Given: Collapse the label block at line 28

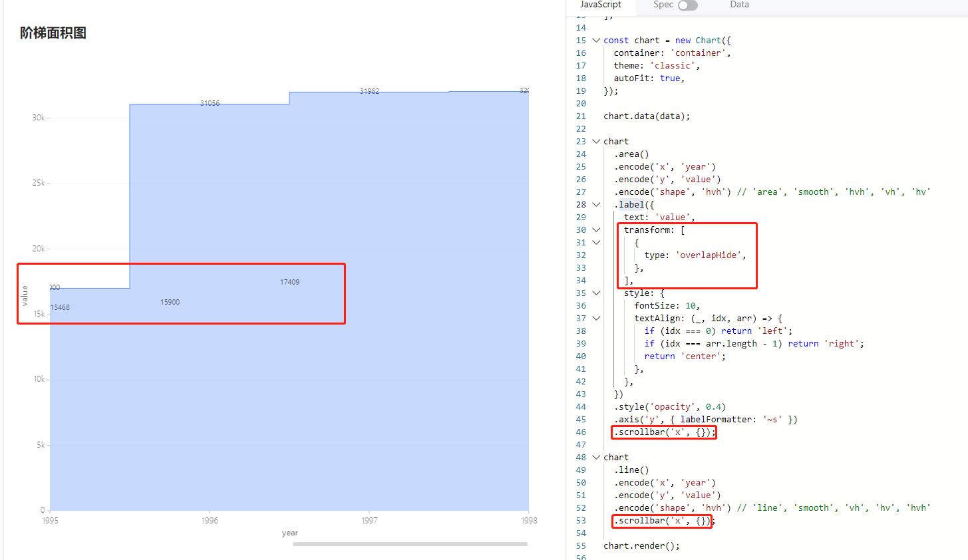Looking at the screenshot, I should click(x=595, y=204).
